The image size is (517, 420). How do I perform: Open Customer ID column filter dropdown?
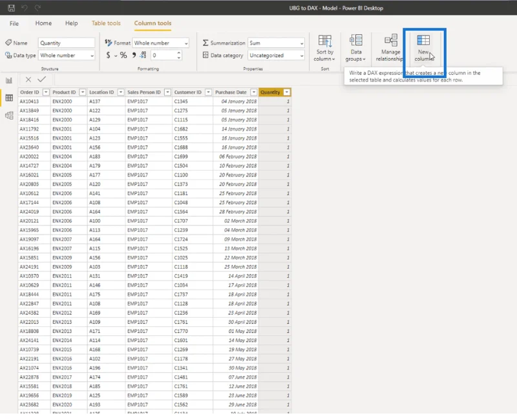(x=208, y=92)
